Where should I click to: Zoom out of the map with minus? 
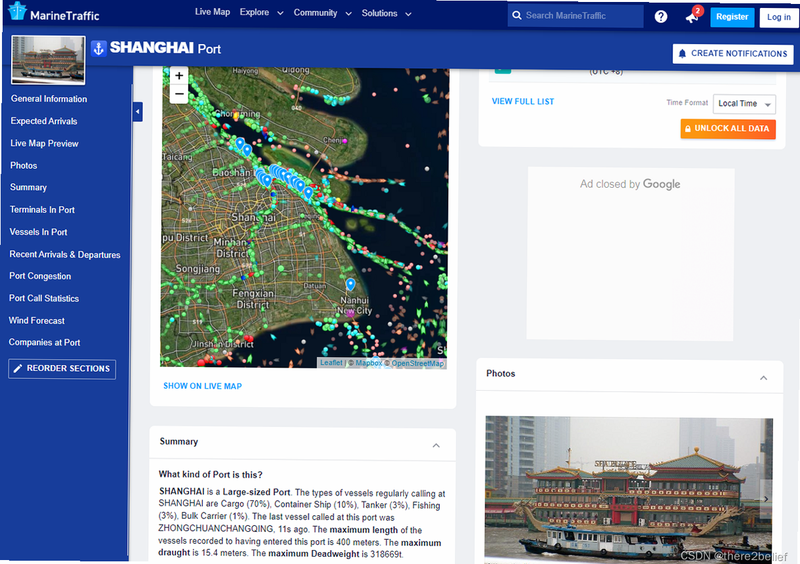(179, 94)
